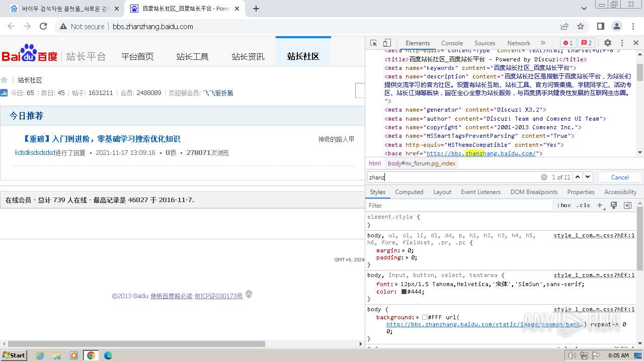Screen dimensions: 644x362
Task: Toggle the .cls class editor
Action: coord(583,205)
